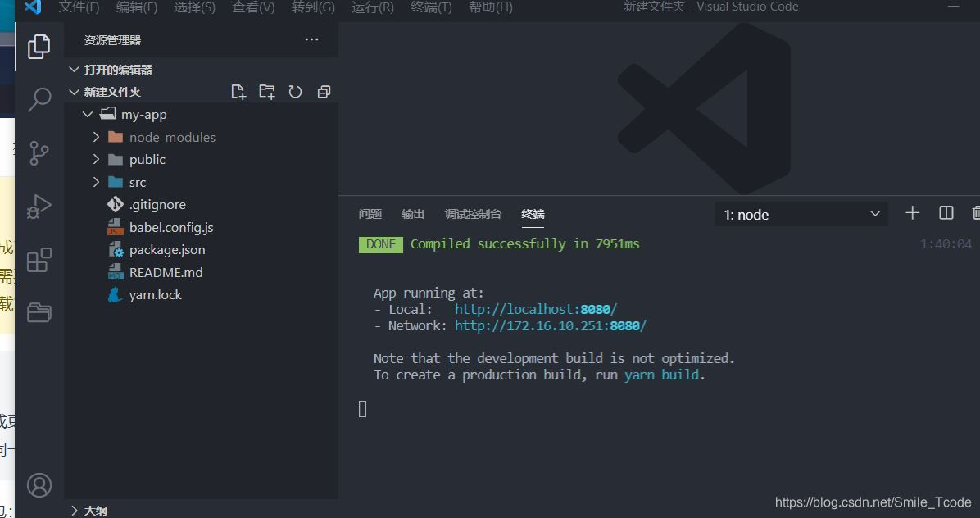980x518 pixels.
Task: Open the Extensions view
Action: pyautogui.click(x=39, y=259)
